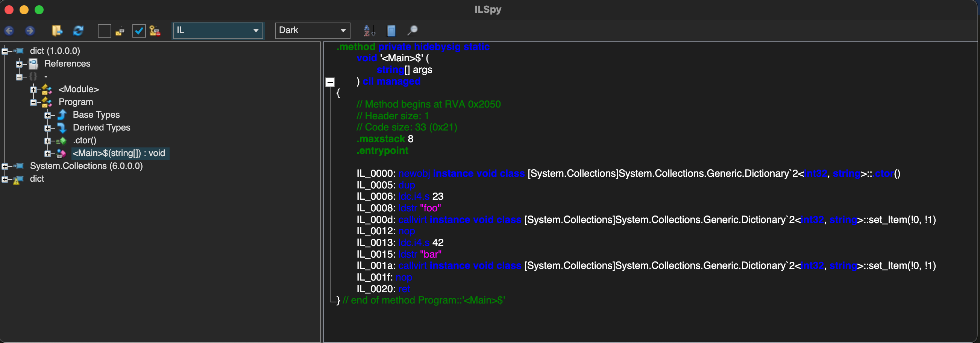The height and width of the screenshot is (343, 980).
Task: Click the Back navigation arrow
Action: [x=9, y=30]
